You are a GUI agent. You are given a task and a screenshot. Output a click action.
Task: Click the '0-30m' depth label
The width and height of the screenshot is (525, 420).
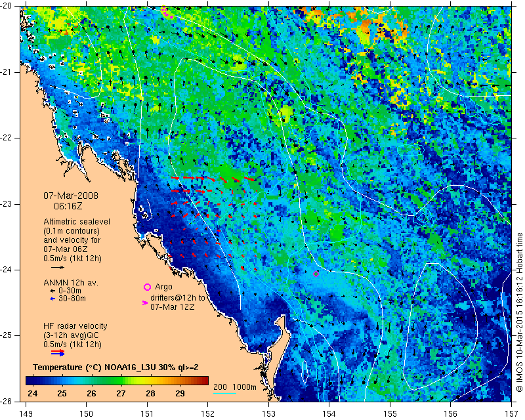pos(70,291)
